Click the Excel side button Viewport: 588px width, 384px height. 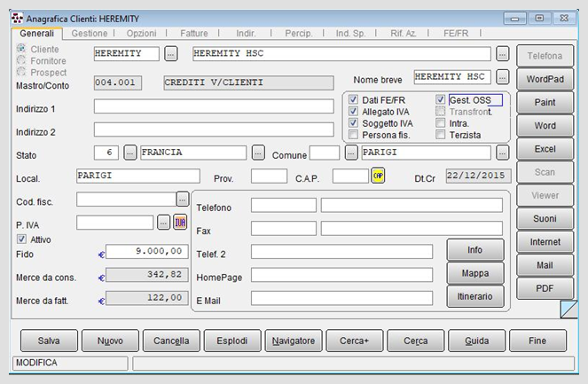click(545, 149)
